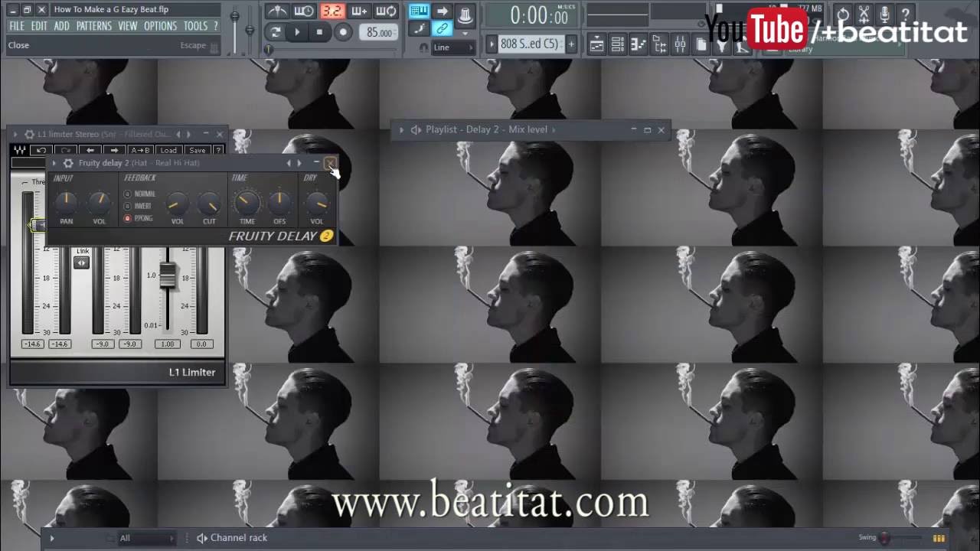Select NORMAL feedback mode

coord(139,194)
